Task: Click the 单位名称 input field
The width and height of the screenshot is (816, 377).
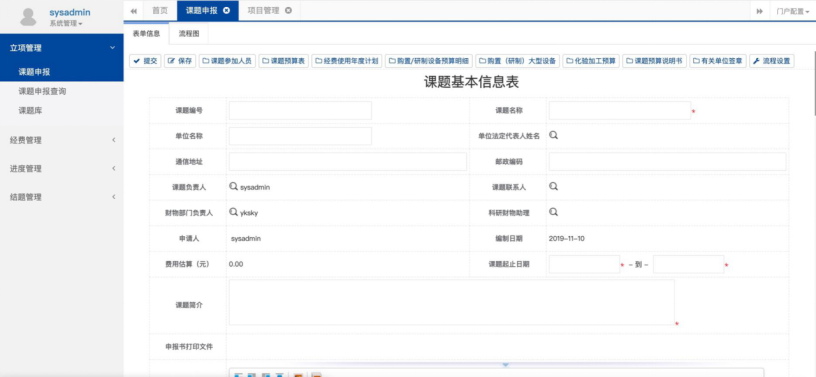Action: click(x=300, y=136)
